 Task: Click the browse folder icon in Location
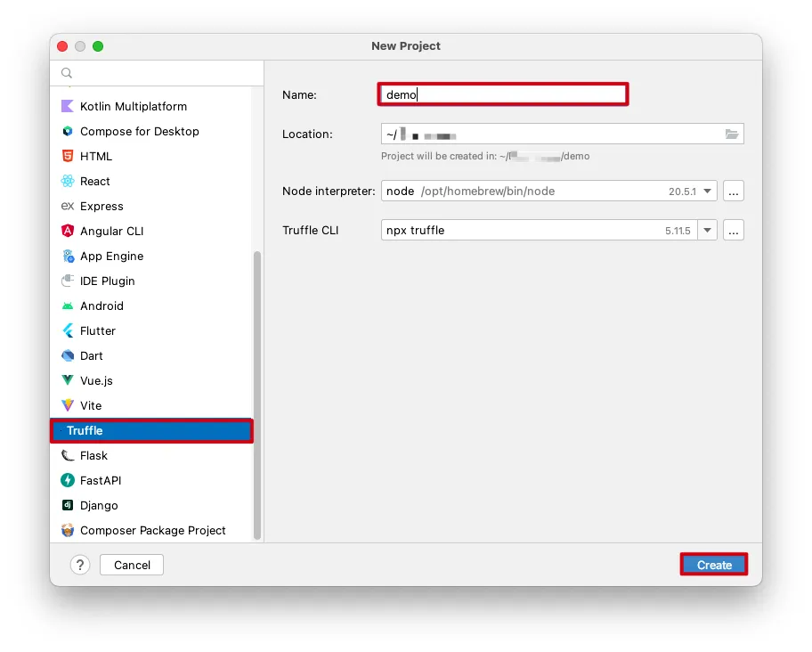[732, 134]
